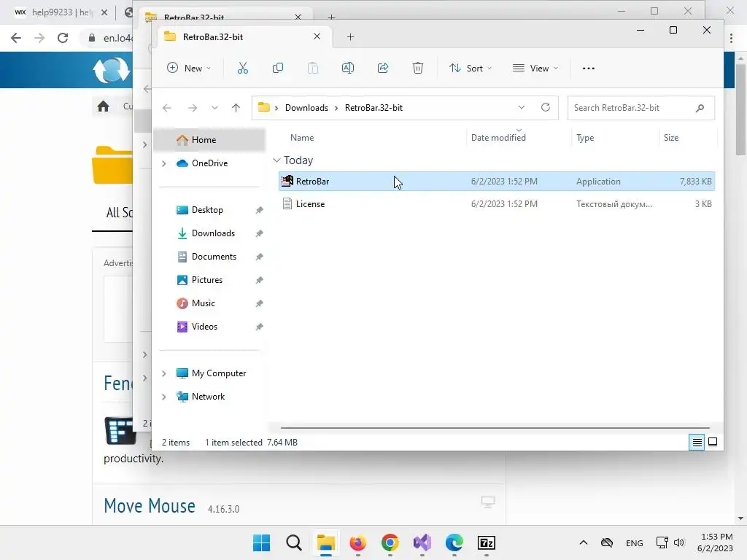Switch to large icons view layout in the status bar

pos(713,443)
